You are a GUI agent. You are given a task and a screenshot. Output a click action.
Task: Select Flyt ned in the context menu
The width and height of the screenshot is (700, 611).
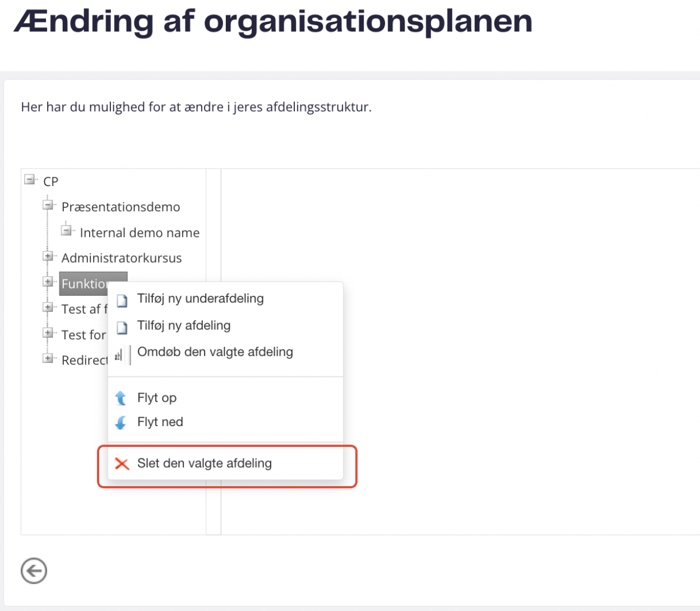(x=160, y=422)
